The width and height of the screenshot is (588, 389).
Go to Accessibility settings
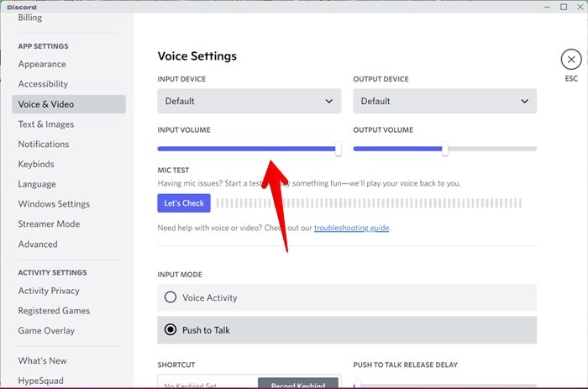pos(43,84)
